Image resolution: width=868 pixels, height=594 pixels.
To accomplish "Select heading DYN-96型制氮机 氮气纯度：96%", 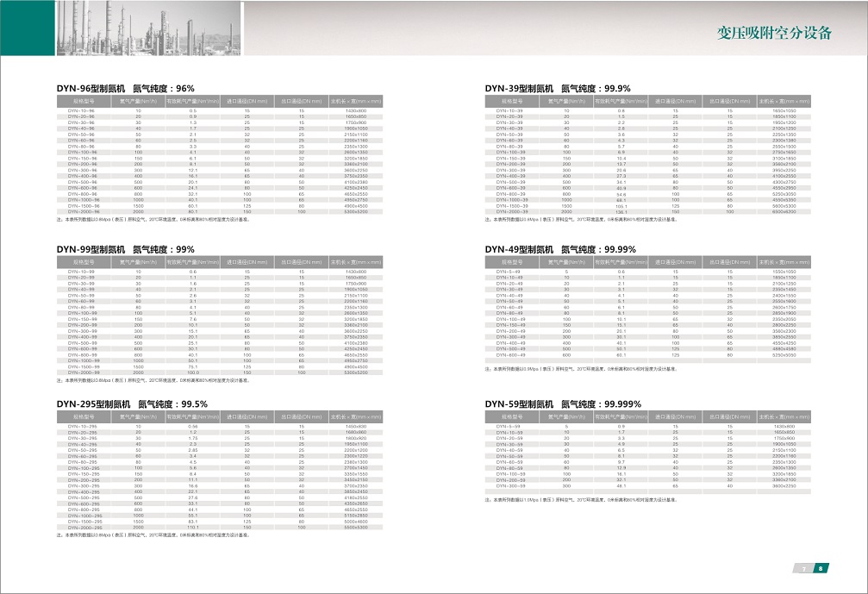I will pos(126,89).
